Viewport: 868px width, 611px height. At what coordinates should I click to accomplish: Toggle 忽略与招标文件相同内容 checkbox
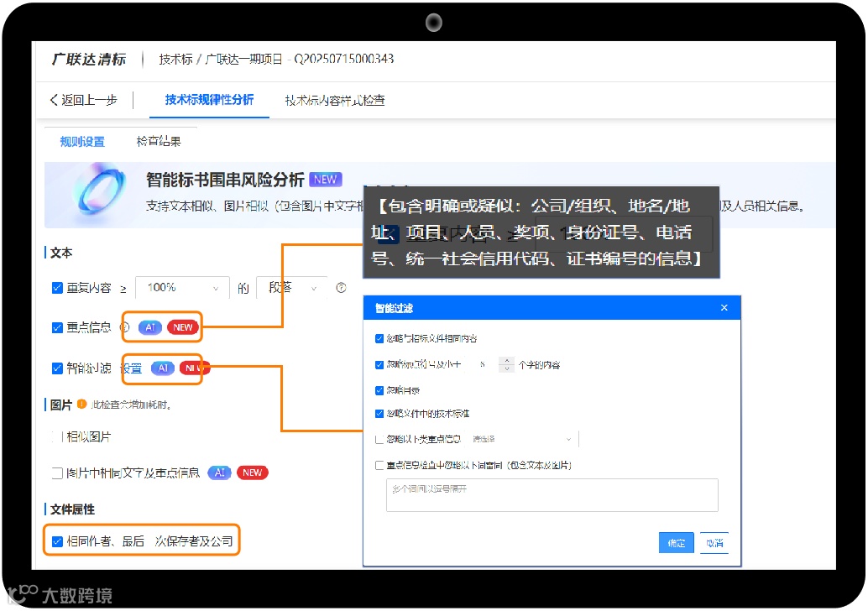(x=379, y=339)
